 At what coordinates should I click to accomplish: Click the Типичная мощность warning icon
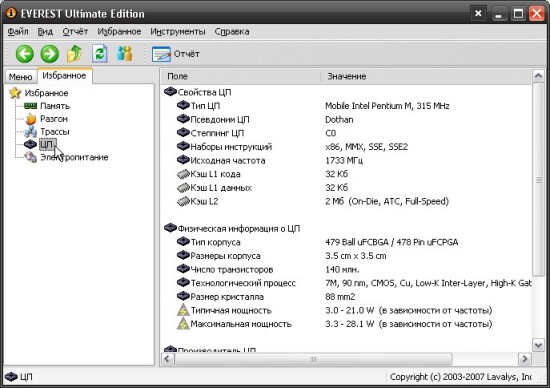point(183,310)
